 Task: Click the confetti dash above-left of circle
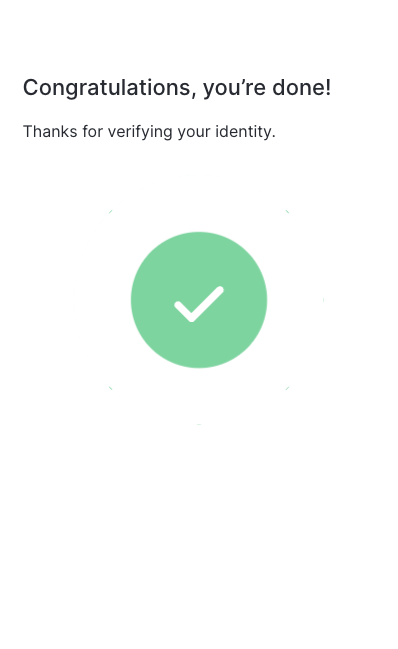tap(110, 212)
